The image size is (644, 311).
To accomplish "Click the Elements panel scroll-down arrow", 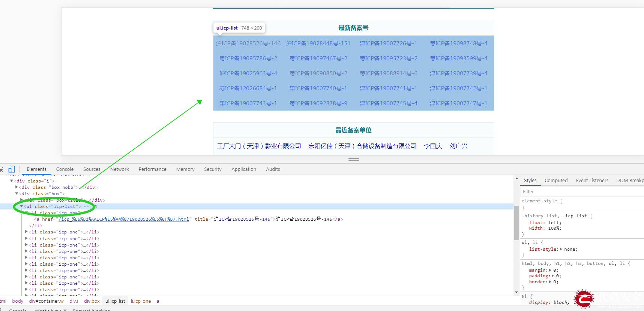I will point(516,292).
